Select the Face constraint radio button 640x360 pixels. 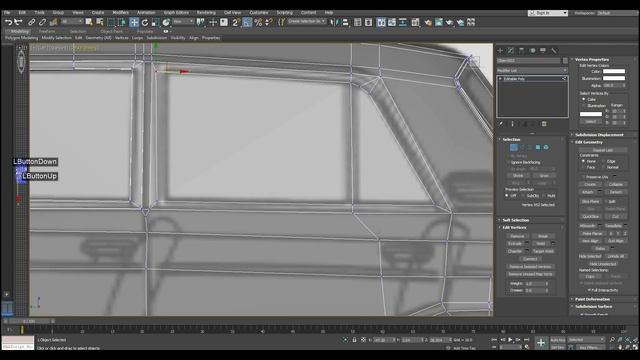pos(583,167)
